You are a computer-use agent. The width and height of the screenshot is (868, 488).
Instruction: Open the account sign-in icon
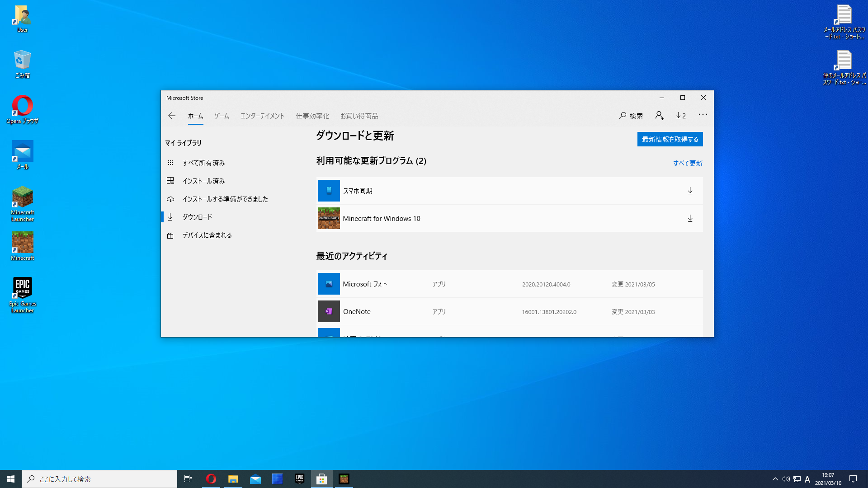660,116
